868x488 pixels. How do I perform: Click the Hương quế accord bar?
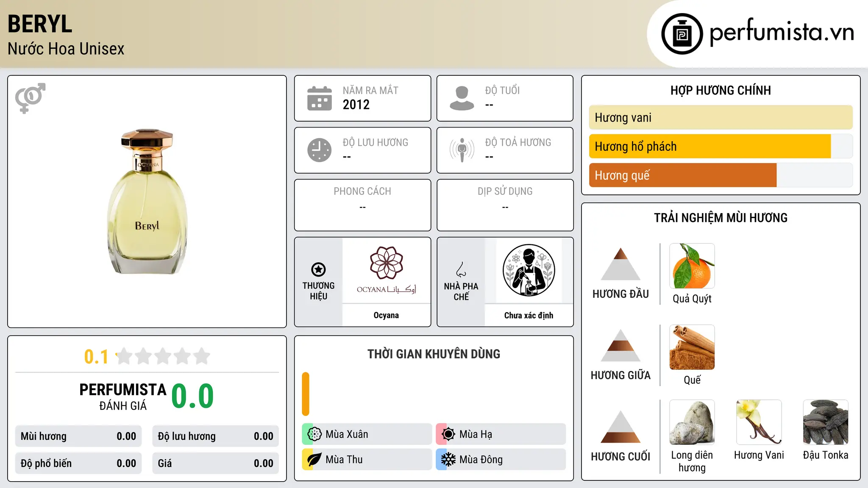(721, 175)
